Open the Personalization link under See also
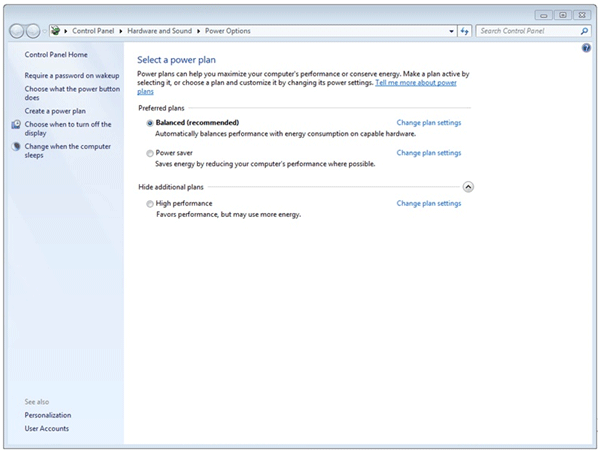This screenshot has height=452, width=601. [x=48, y=415]
